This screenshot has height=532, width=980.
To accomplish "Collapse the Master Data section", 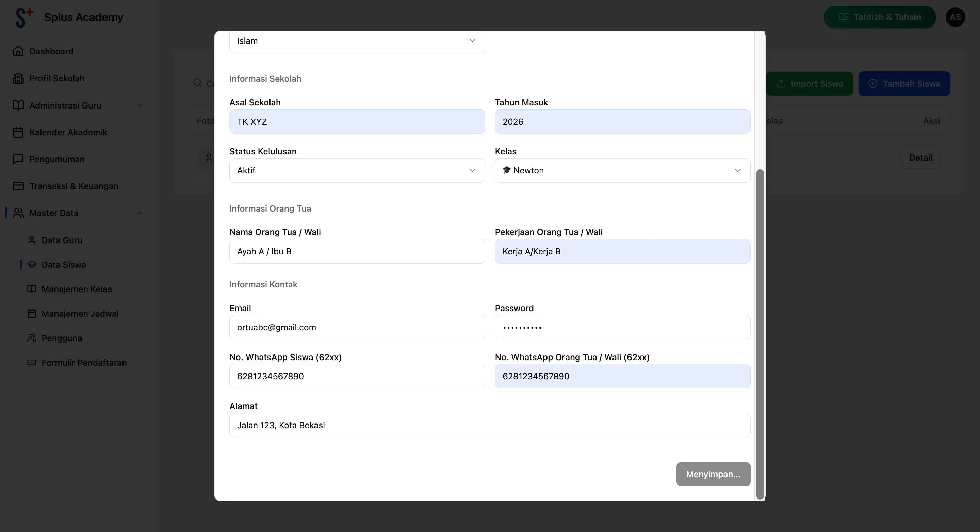I will point(139,213).
